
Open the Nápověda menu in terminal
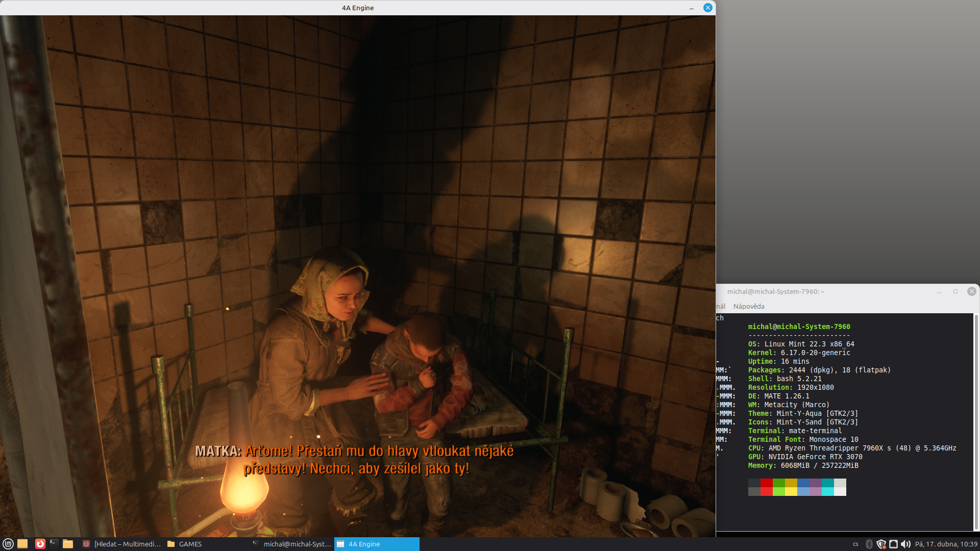click(x=749, y=306)
